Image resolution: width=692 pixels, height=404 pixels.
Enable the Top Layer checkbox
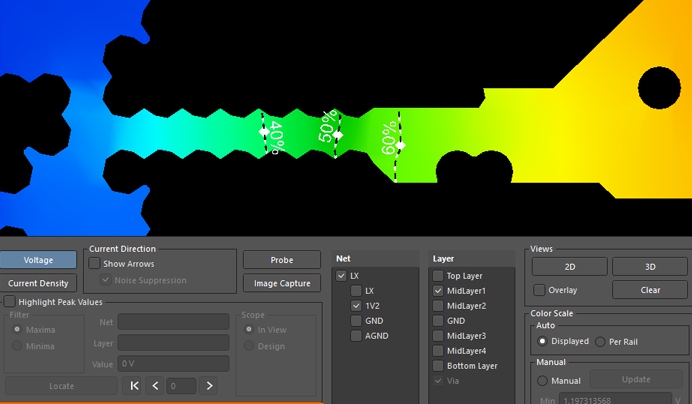[439, 275]
